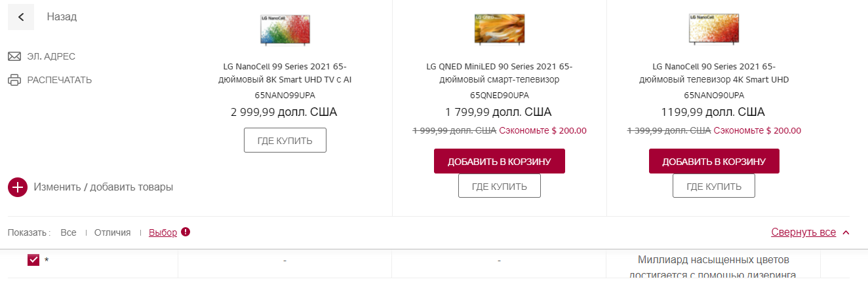The width and height of the screenshot is (868, 292).
Task: Open LG NanoCell 99 Series product title
Action: [285, 73]
